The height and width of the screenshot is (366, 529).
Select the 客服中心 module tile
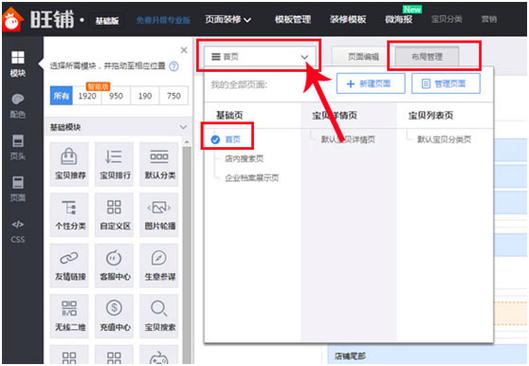[114, 265]
